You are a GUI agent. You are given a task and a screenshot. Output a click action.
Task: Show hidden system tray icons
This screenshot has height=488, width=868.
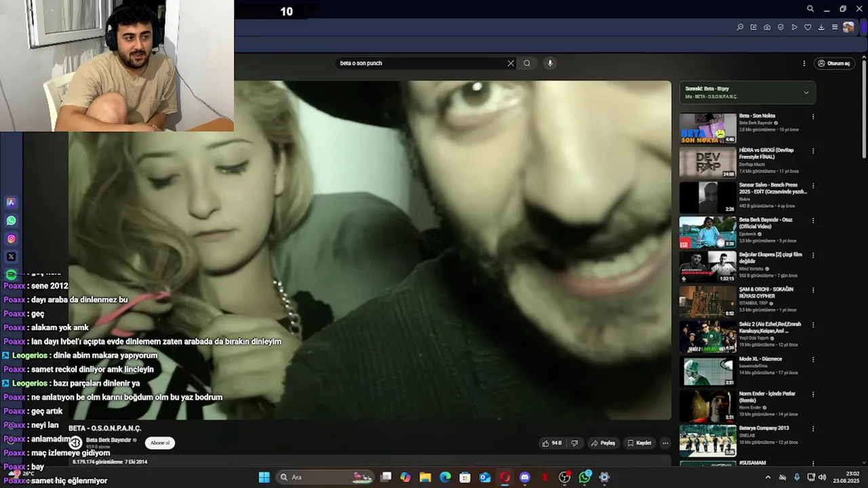point(768,477)
